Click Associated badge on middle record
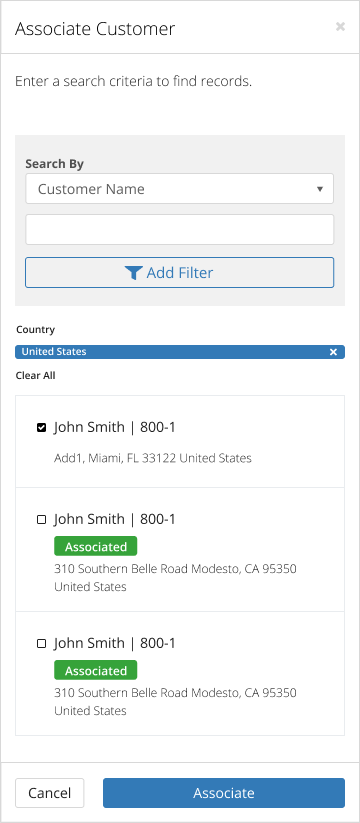360x823 pixels. pyautogui.click(x=96, y=546)
